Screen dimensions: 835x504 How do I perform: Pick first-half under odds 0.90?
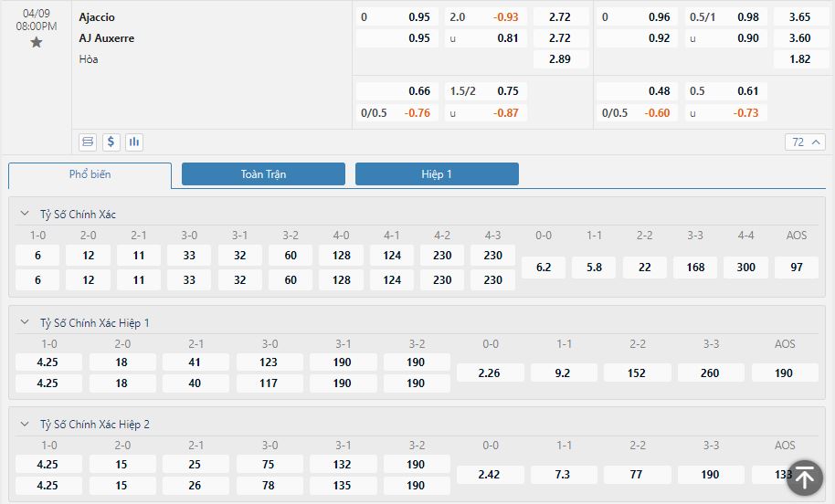click(x=726, y=38)
